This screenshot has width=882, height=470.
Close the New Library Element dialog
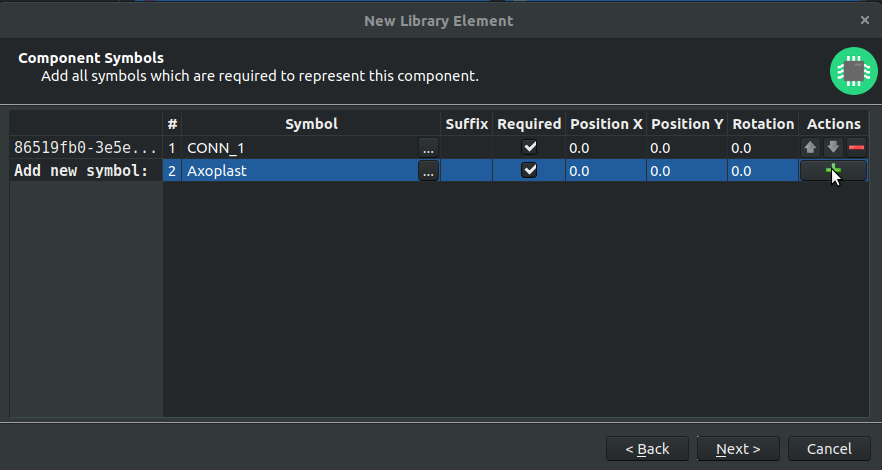(865, 20)
